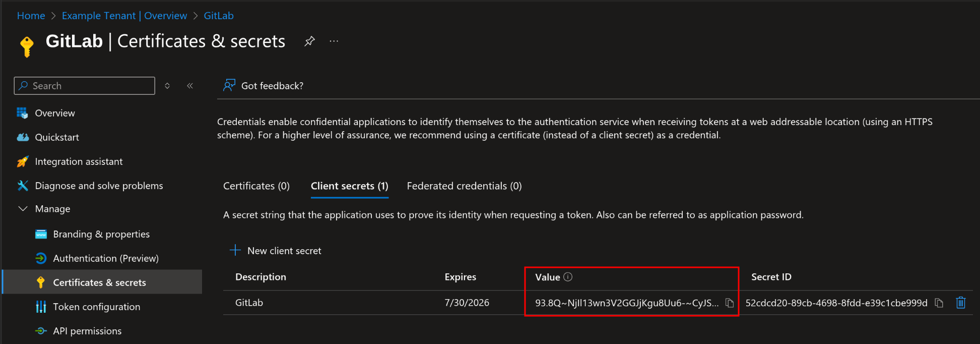Copy the Secret ID to clipboard

(939, 303)
